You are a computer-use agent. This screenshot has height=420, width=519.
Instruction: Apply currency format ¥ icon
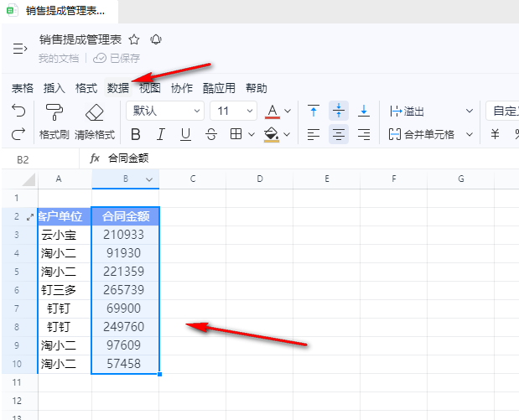[495, 134]
